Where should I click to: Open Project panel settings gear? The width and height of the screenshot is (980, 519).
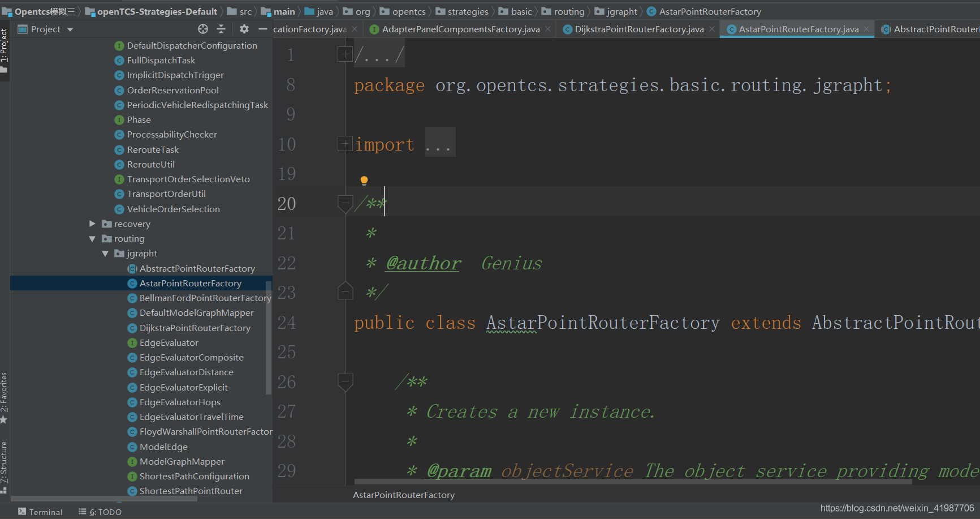[x=244, y=29]
